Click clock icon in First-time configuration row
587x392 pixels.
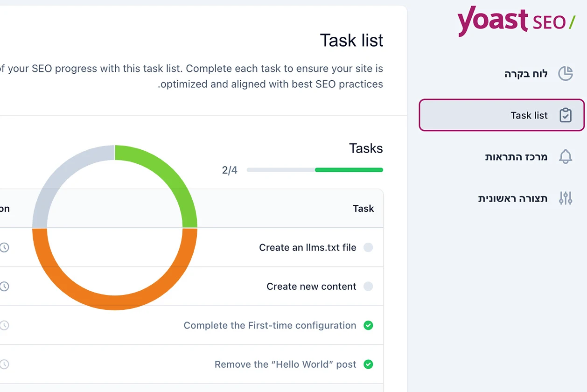click(x=4, y=325)
